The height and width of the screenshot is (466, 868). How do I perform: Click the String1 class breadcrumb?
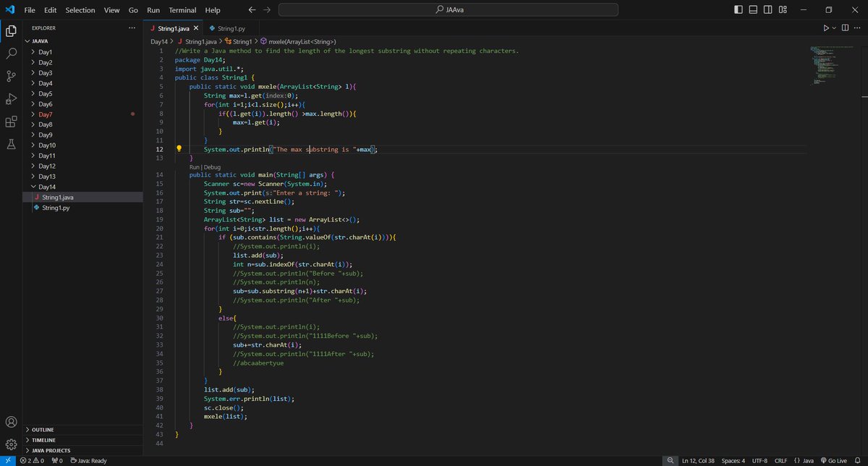point(237,42)
